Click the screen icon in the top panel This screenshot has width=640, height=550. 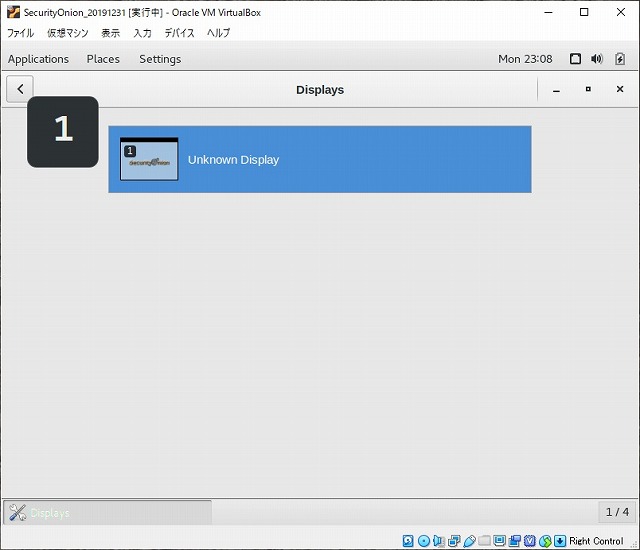575,59
